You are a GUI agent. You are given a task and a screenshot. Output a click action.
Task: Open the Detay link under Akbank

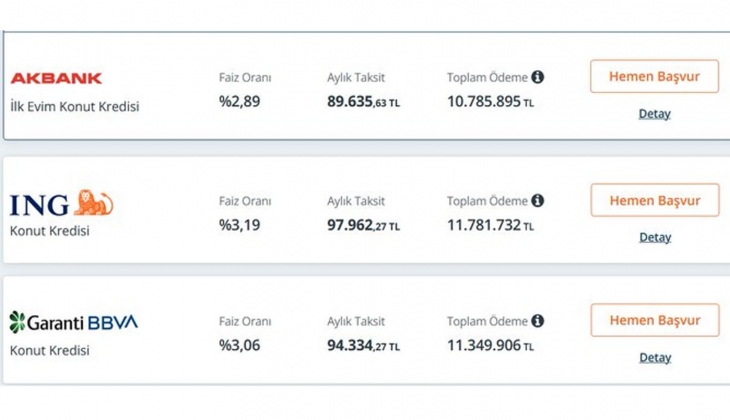tap(654, 114)
